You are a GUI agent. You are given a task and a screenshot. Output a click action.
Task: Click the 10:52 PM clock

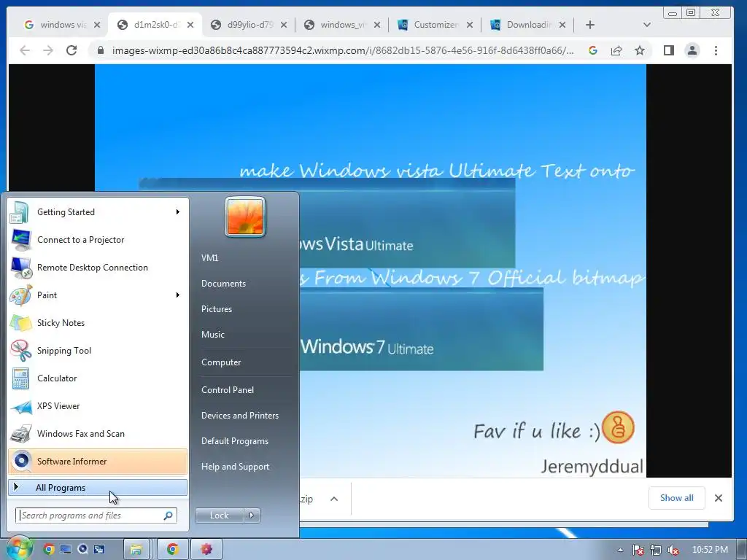710,550
